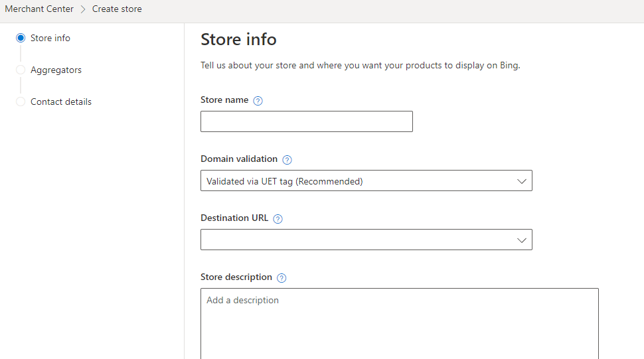This screenshot has width=644, height=359.
Task: Go to the Contact details step label
Action: click(61, 102)
